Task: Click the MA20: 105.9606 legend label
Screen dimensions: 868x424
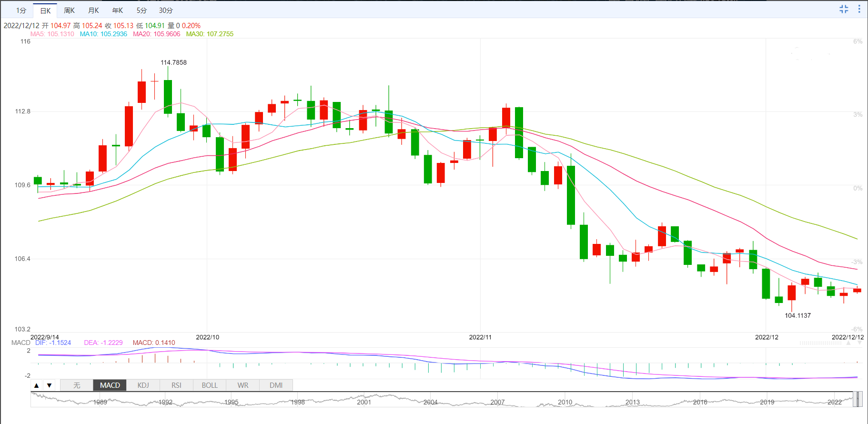Action: click(x=157, y=34)
